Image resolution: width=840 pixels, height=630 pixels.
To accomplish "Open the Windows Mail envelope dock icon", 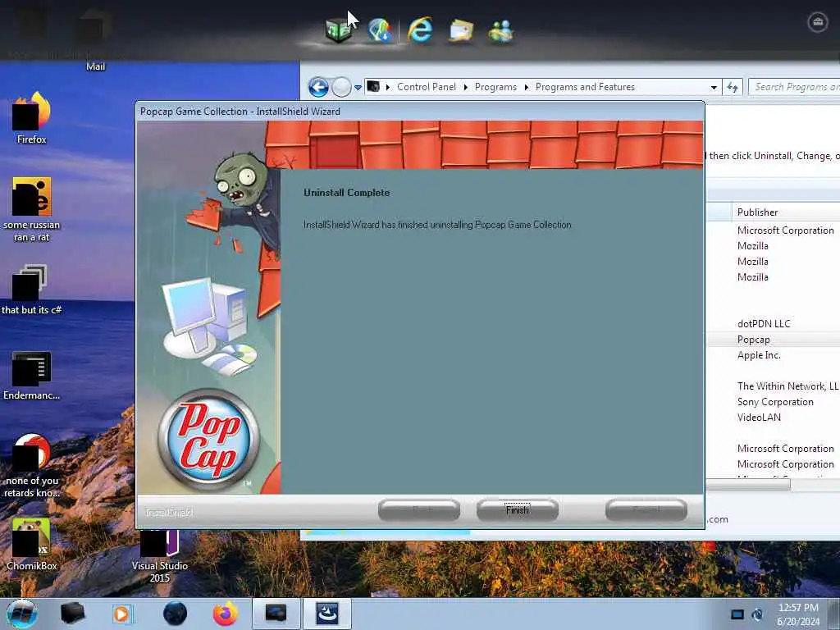I will click(461, 30).
